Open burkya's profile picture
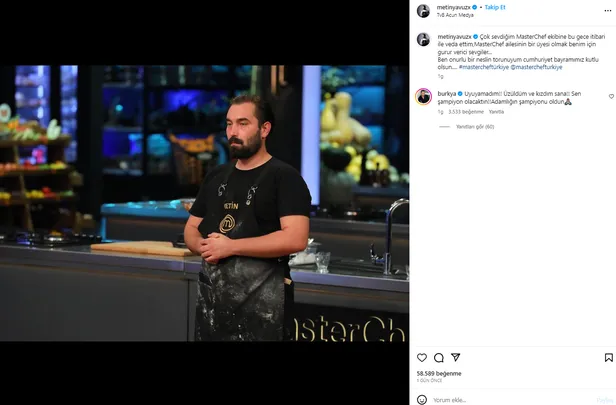616x405 pixels. tap(424, 97)
